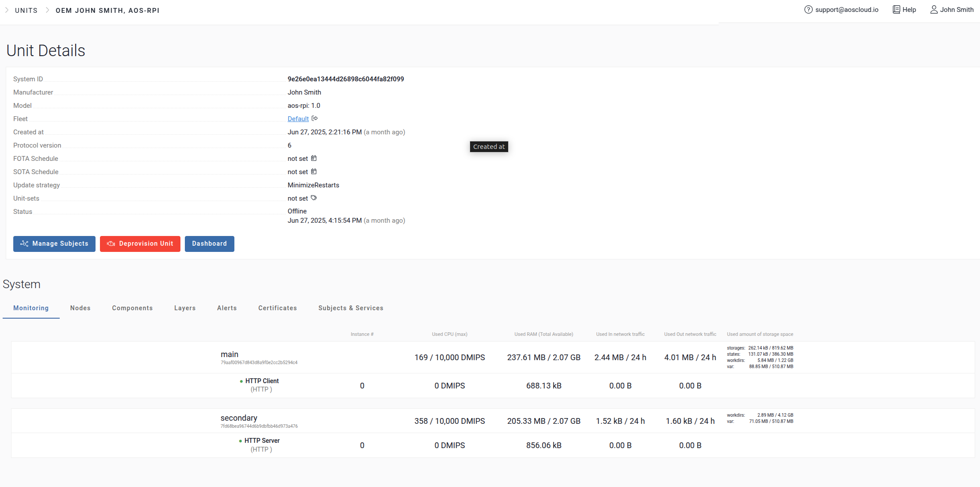980x487 pixels.
Task: Open the Dashboard button
Action: (209, 243)
